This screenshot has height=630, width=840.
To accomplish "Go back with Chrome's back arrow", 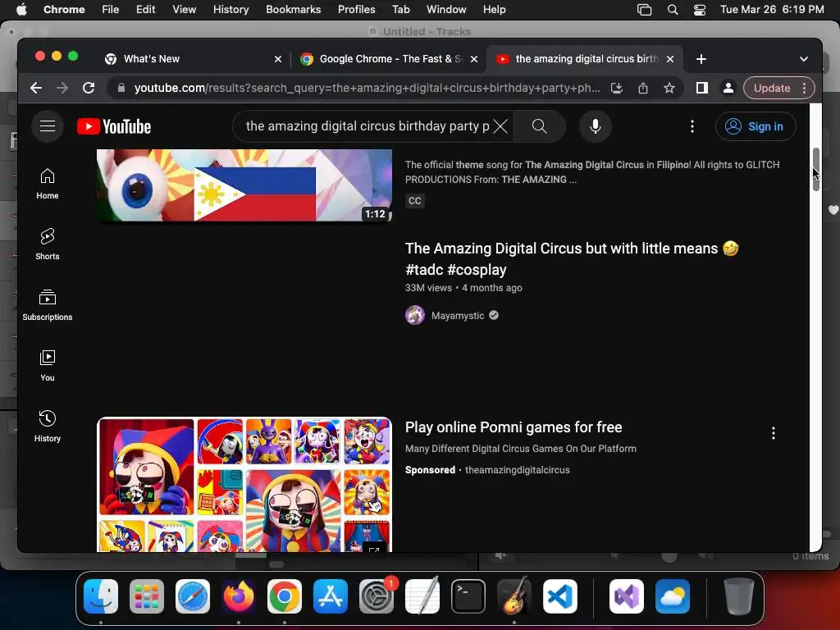I will (x=36, y=88).
